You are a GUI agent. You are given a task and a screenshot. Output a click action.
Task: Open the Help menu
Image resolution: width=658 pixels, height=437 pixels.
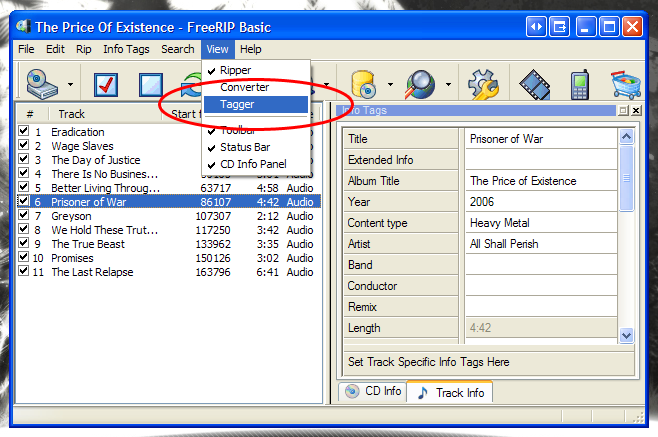click(251, 49)
